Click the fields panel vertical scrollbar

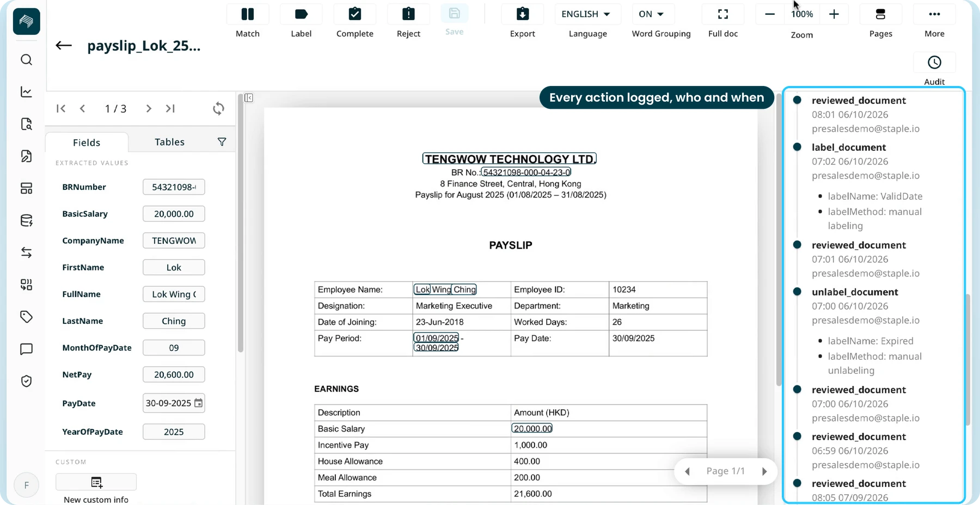pyautogui.click(x=240, y=223)
